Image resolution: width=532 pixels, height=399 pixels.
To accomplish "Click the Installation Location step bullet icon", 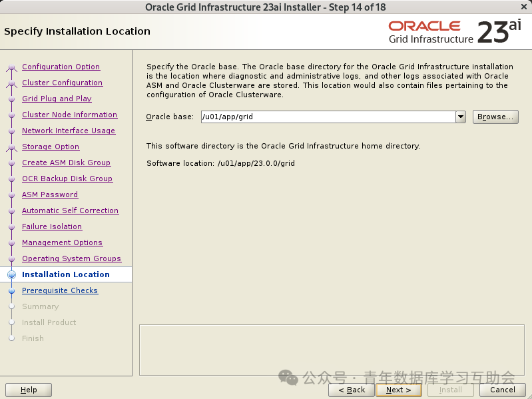I will 11,274.
